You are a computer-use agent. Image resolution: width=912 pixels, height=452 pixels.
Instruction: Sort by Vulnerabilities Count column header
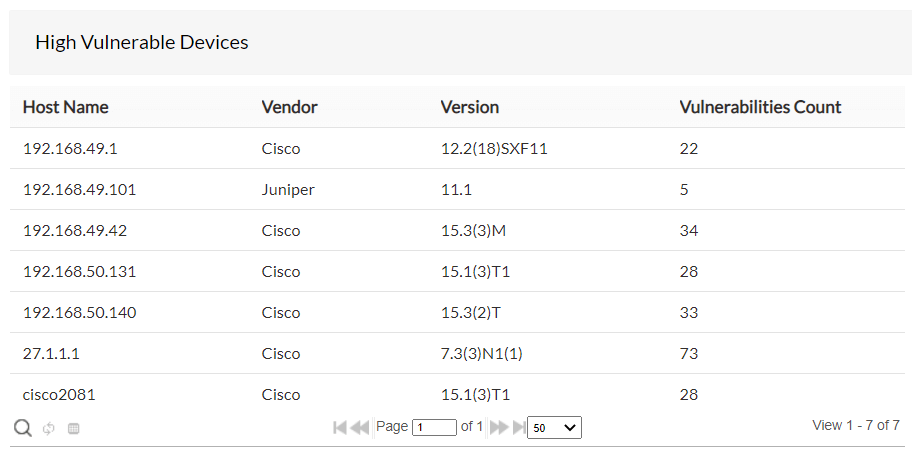point(760,107)
